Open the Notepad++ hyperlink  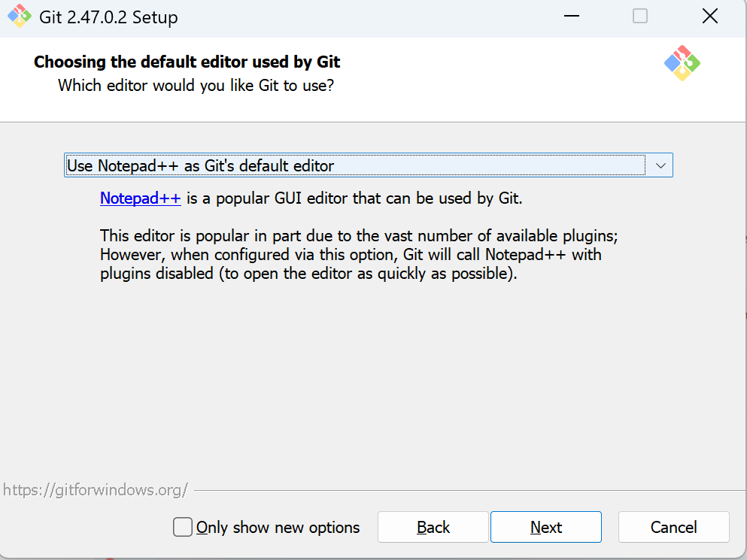click(141, 198)
